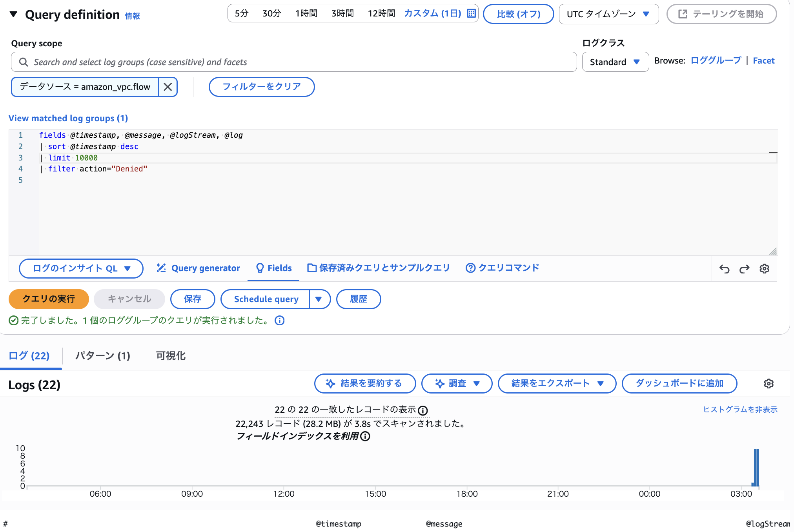Open the Logs panel settings gear
This screenshot has width=794, height=532.
pos(769,383)
